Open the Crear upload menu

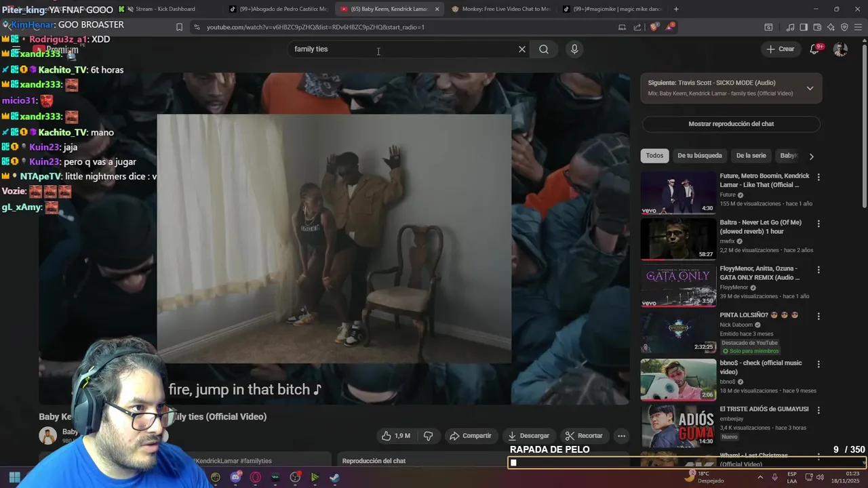click(780, 49)
